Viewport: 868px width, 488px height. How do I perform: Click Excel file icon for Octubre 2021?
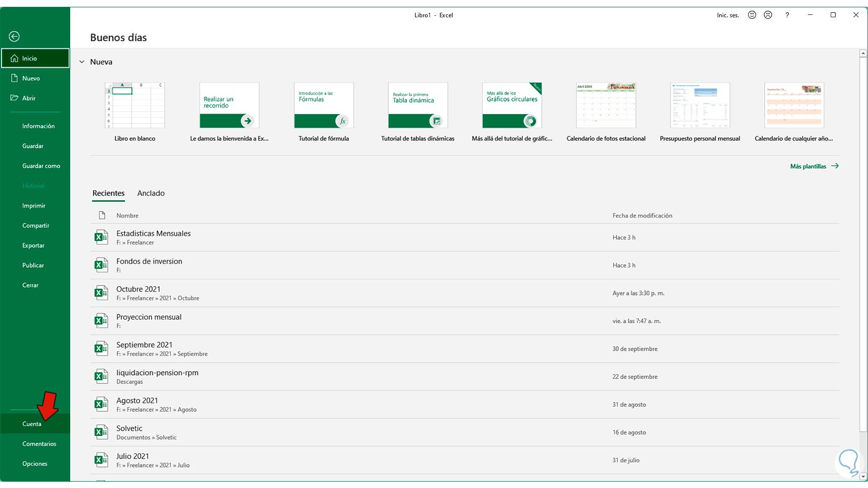point(101,293)
